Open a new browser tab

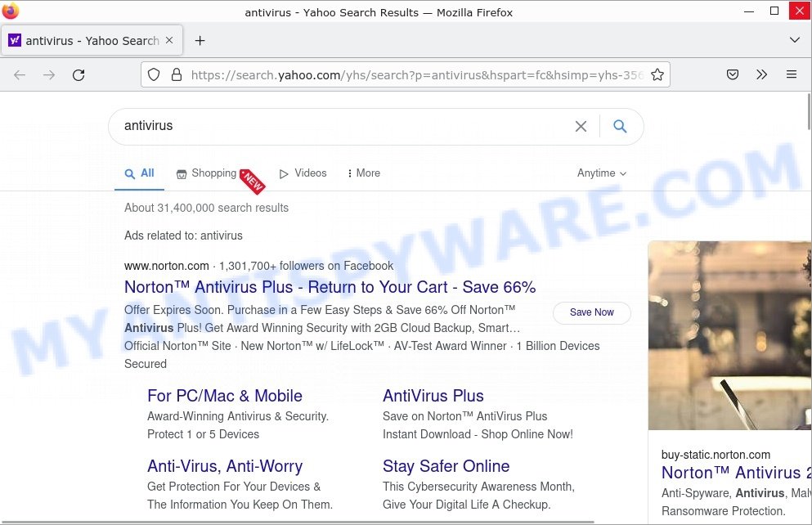[200, 40]
